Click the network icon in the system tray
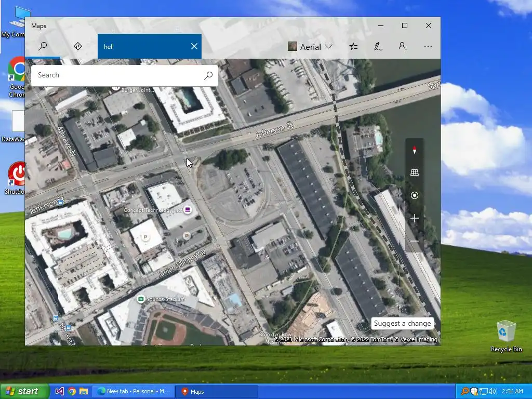This screenshot has height=399, width=532. 484,392
